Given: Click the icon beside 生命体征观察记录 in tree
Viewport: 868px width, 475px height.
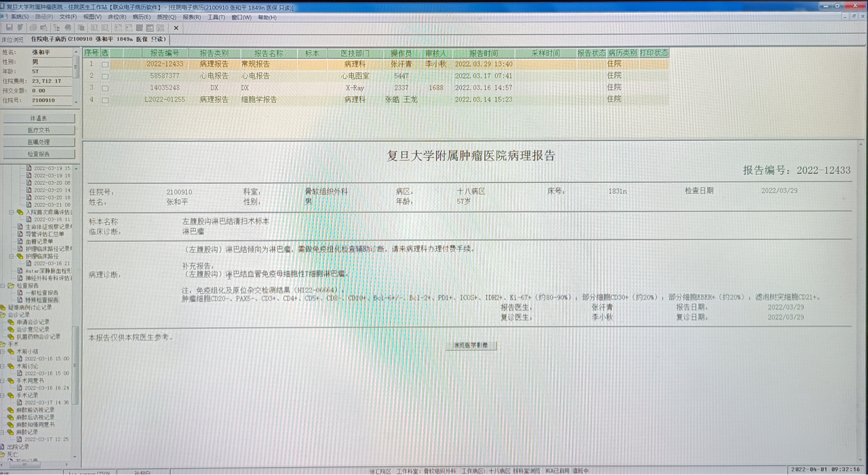Looking at the screenshot, I should [20, 227].
